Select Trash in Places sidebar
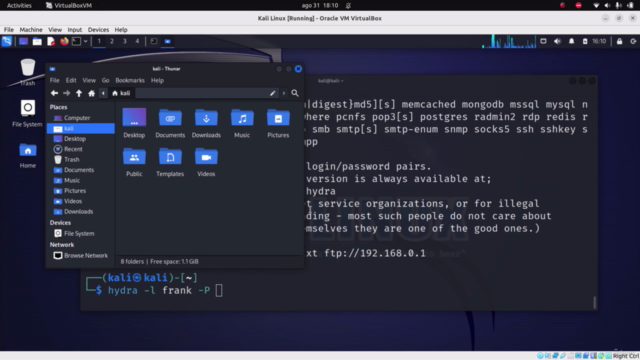Image resolution: width=640 pixels, height=360 pixels. [81, 160]
